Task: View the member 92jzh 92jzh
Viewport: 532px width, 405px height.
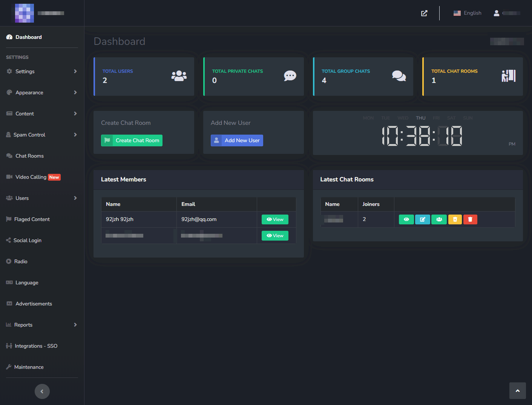Action: (x=275, y=219)
